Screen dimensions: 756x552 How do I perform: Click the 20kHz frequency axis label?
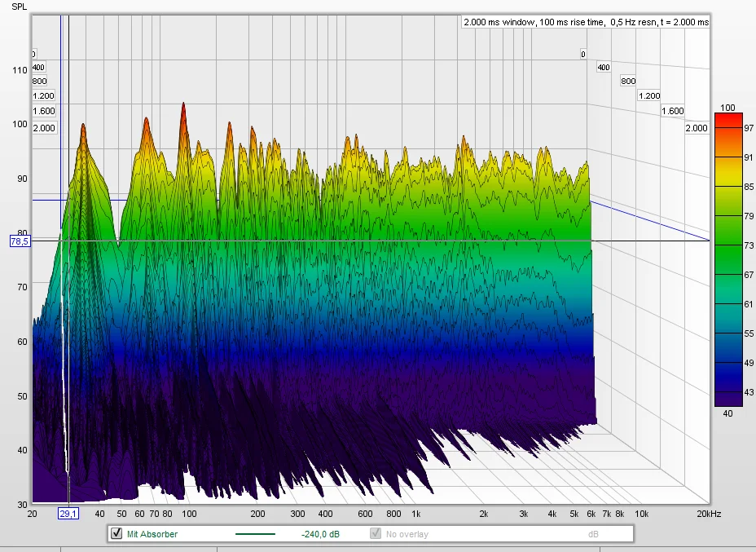(708, 514)
